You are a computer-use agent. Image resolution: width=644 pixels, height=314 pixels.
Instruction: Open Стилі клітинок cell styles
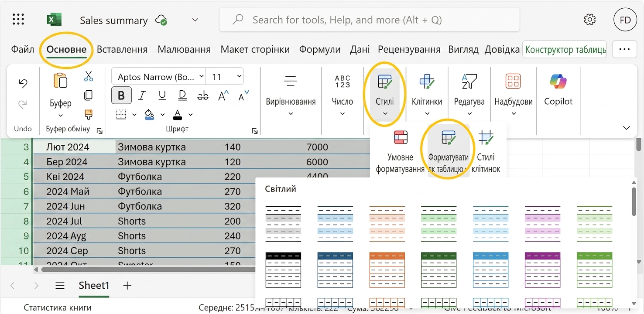tap(486, 151)
